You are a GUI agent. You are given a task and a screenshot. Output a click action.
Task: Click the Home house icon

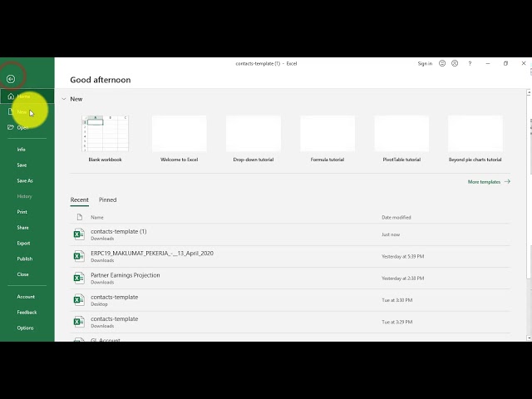[11, 96]
